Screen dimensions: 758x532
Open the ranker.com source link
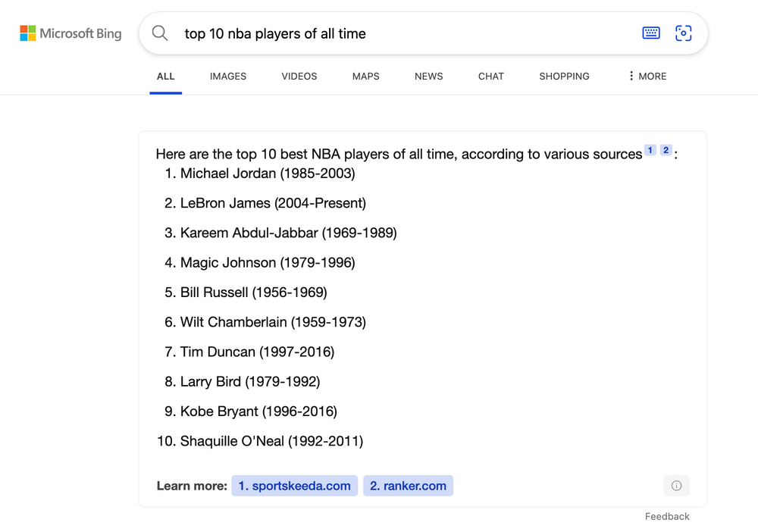408,486
